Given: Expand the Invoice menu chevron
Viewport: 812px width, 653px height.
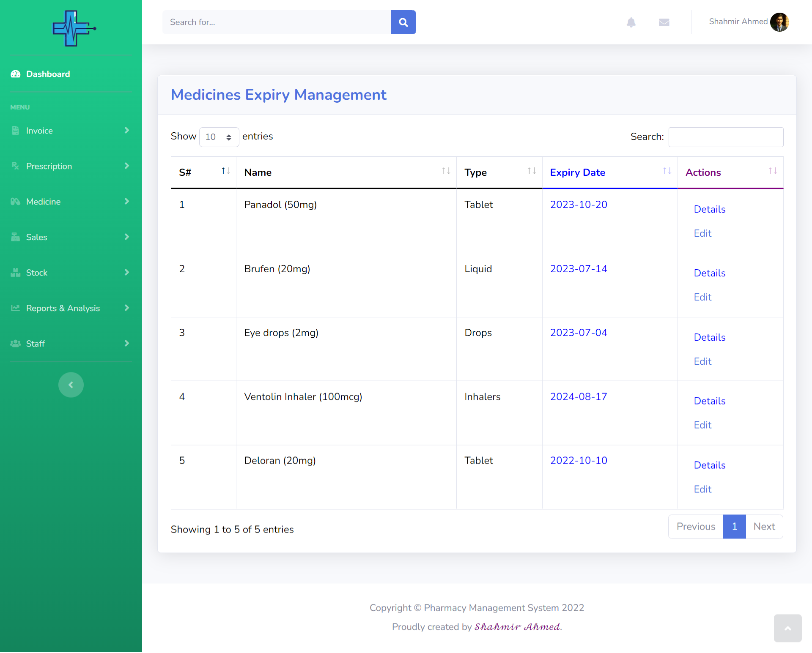Looking at the screenshot, I should [x=126, y=131].
